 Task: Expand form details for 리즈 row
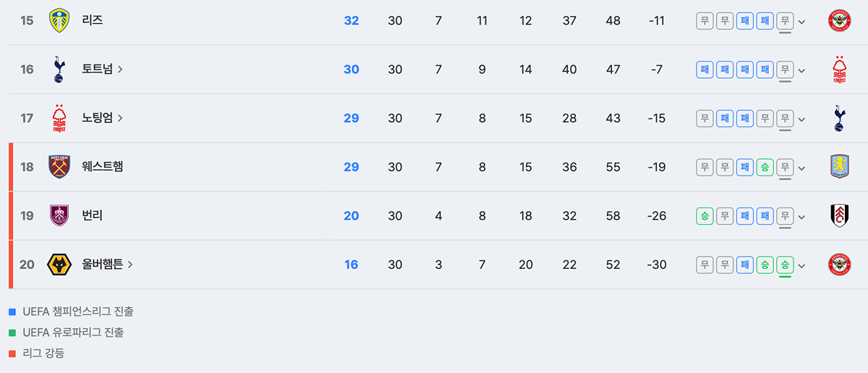801,21
